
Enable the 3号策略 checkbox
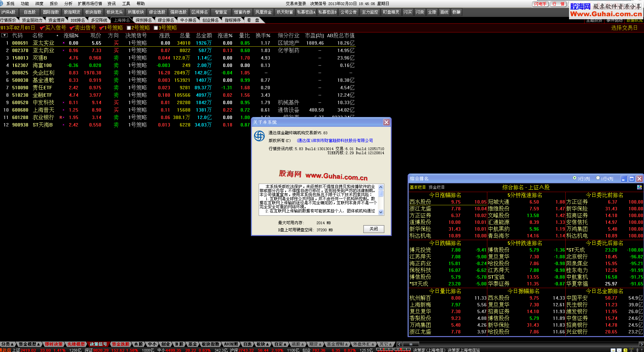[156, 28]
